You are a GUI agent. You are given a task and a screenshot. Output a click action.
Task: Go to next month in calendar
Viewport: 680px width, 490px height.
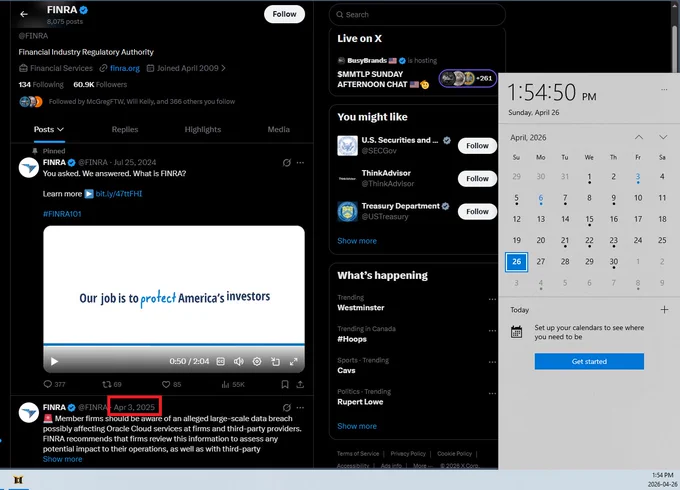pos(663,137)
